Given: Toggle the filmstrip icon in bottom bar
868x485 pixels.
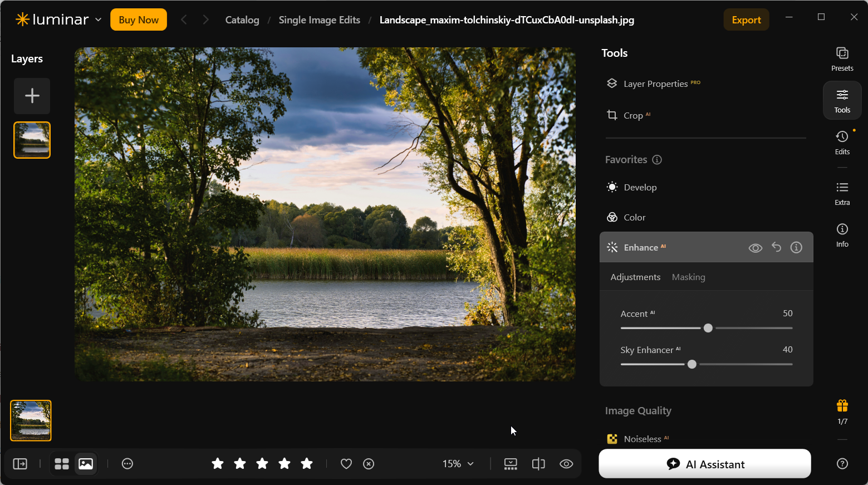Looking at the screenshot, I should pos(511,464).
